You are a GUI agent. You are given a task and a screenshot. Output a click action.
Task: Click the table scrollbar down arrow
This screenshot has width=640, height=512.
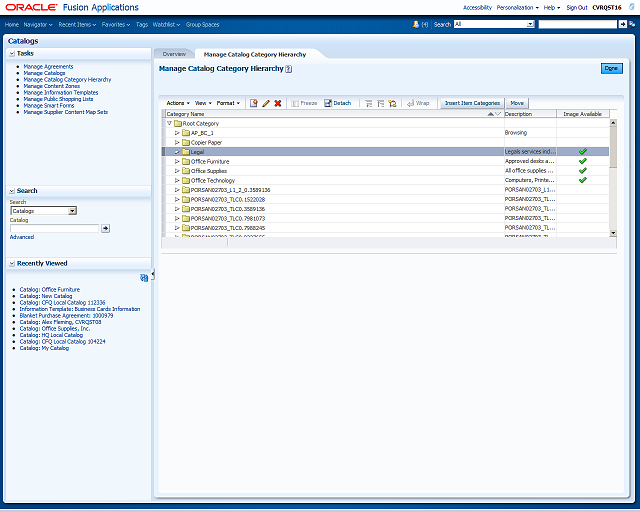point(613,233)
